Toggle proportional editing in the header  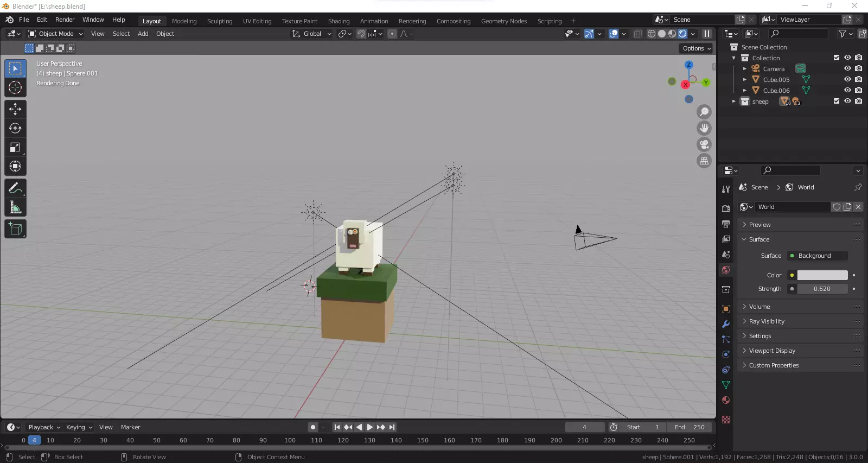392,34
